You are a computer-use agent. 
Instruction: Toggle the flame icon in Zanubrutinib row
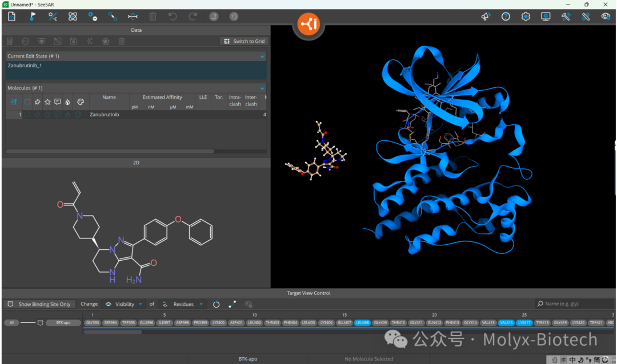pyautogui.click(x=67, y=115)
